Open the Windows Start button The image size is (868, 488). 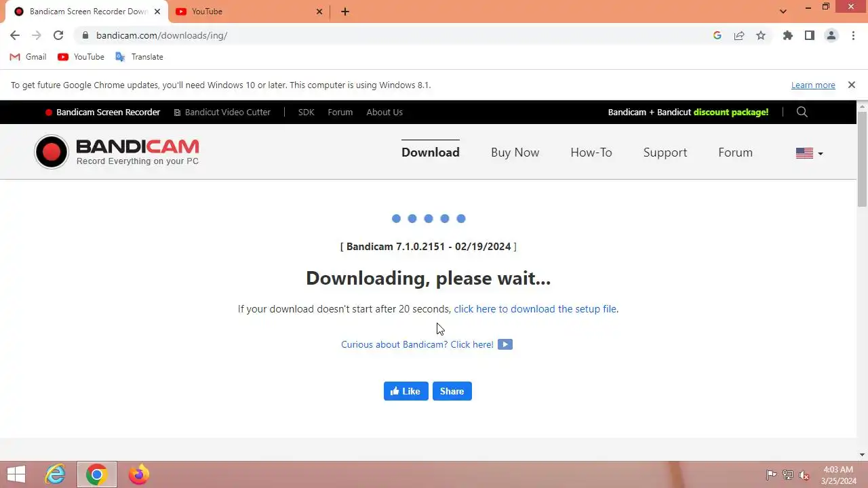tap(16, 474)
